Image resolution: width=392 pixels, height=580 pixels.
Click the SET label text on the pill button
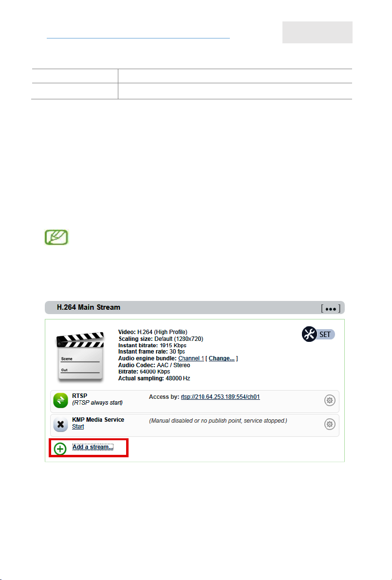point(325,335)
